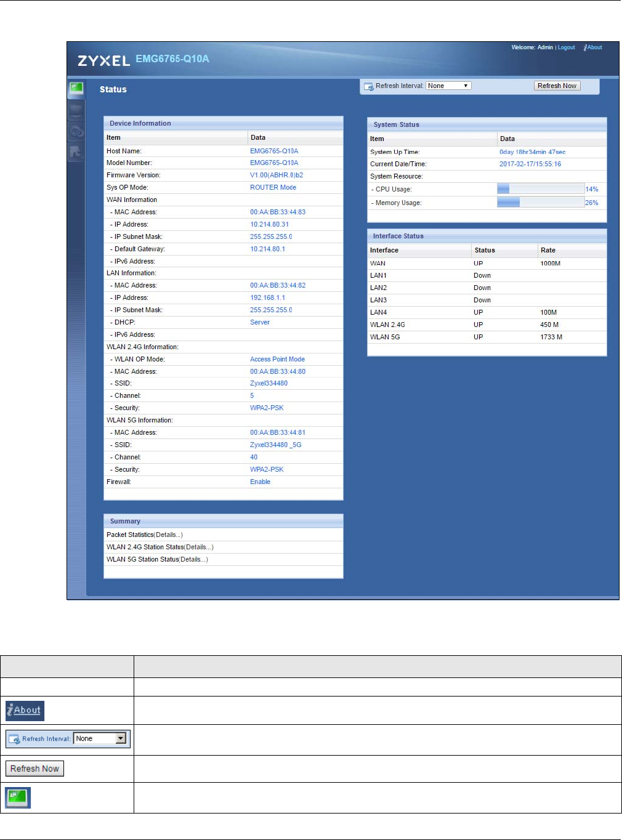The width and height of the screenshot is (622, 840).
Task: Click WLAN 2.4G rate 450 M
Action: click(550, 325)
